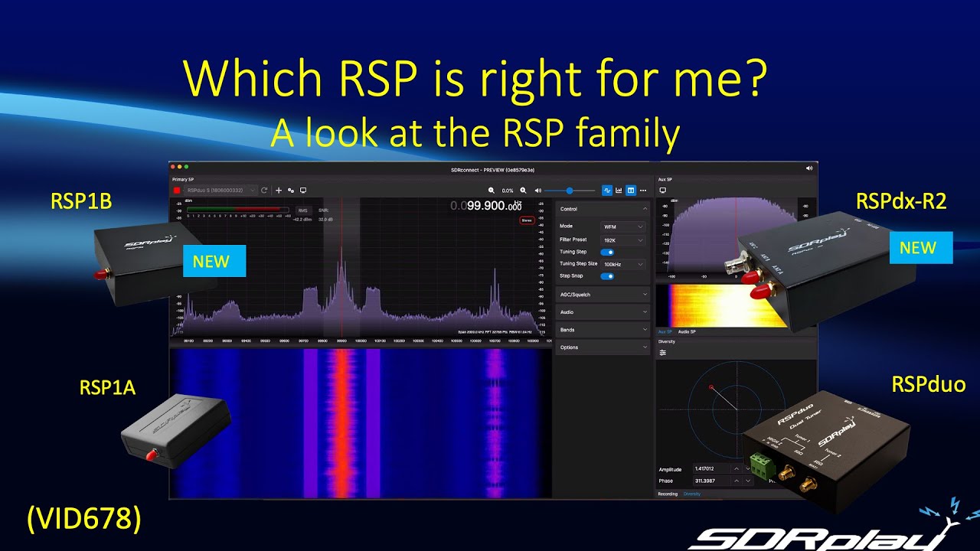Click red tuning line in main spectrum

click(x=341, y=268)
